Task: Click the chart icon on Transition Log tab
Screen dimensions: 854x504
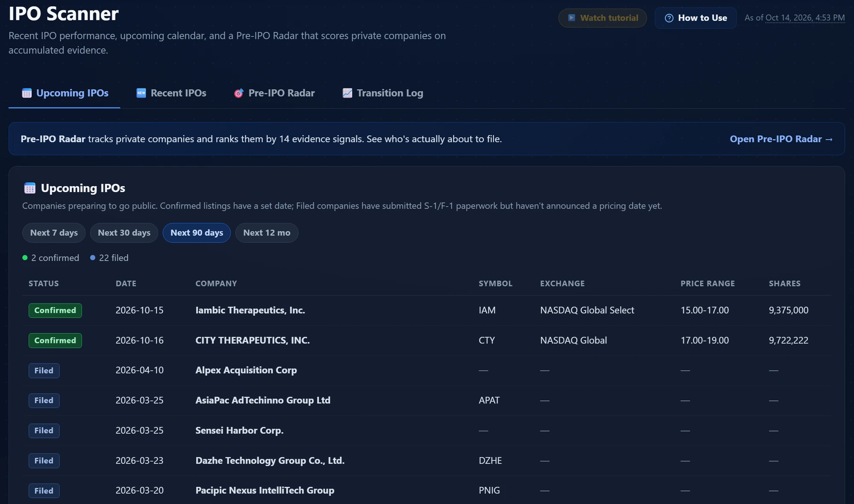Action: (347, 93)
